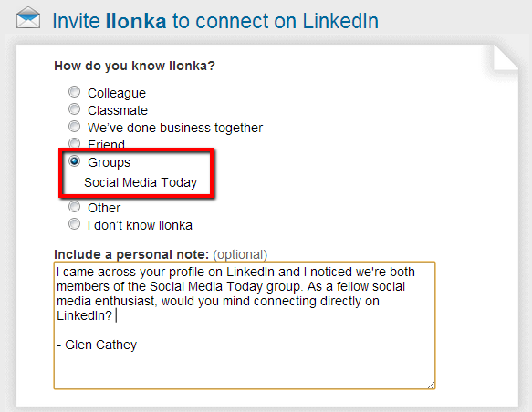This screenshot has width=532, height=412.
Task: Click the text area resize handle corner
Action: tap(432, 386)
